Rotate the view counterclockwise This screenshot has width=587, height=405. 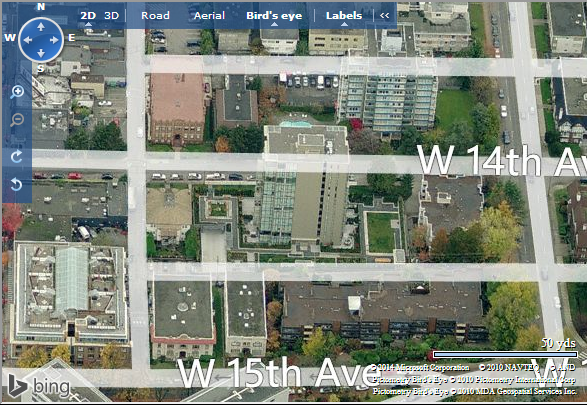(16, 184)
